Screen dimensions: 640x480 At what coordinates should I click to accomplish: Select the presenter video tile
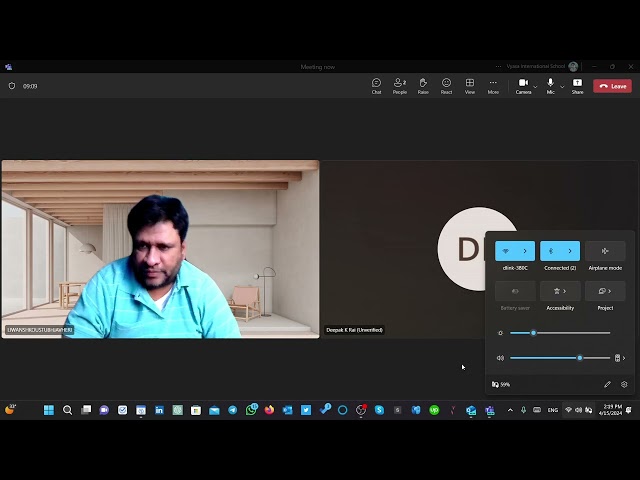(160, 249)
